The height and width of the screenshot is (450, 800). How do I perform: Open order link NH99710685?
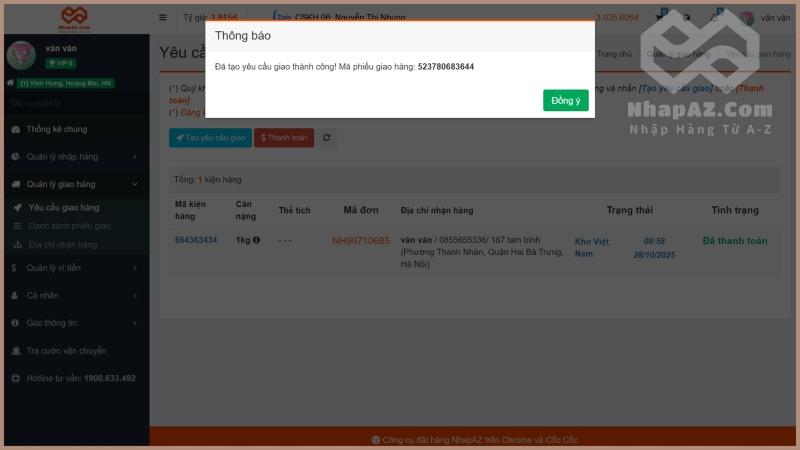pos(360,241)
